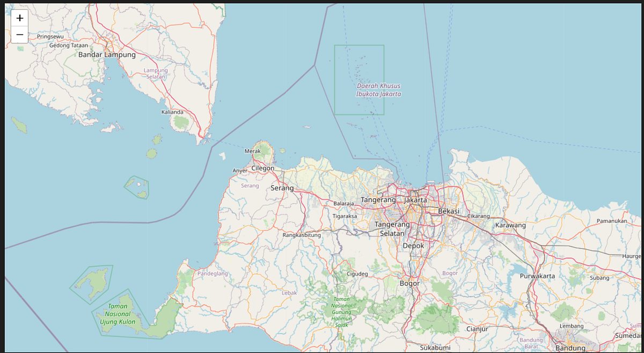Select the Bogor city label
Image resolution: width=644 pixels, height=353 pixels.
409,283
